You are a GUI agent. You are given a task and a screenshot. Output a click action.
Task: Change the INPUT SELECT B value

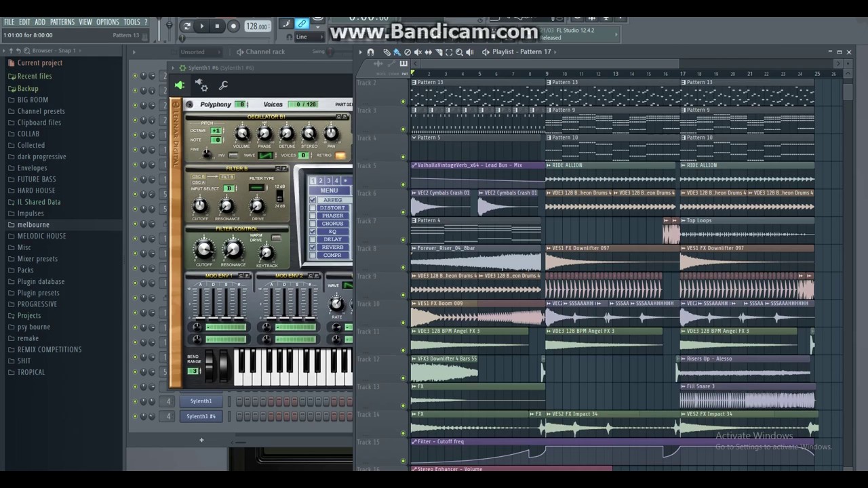tap(229, 188)
